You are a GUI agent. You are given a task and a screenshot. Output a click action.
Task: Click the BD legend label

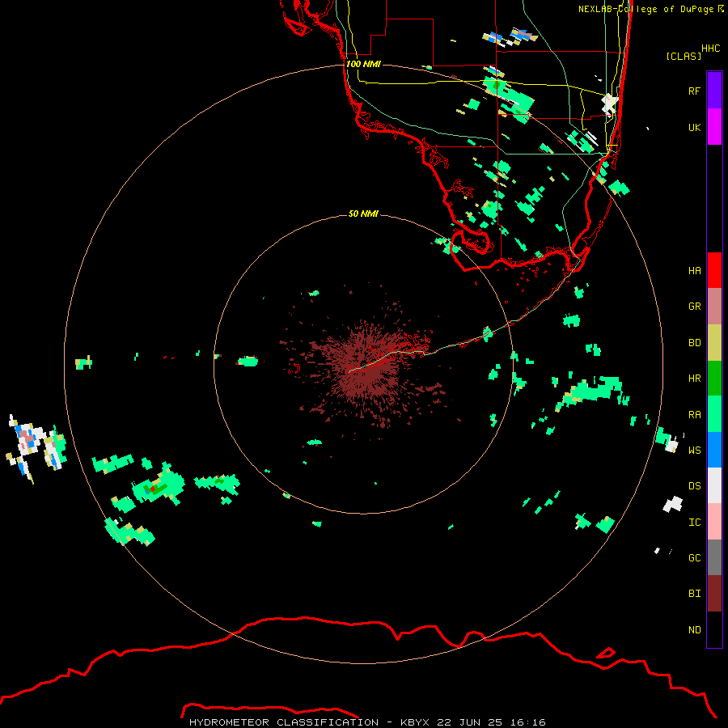tap(694, 343)
